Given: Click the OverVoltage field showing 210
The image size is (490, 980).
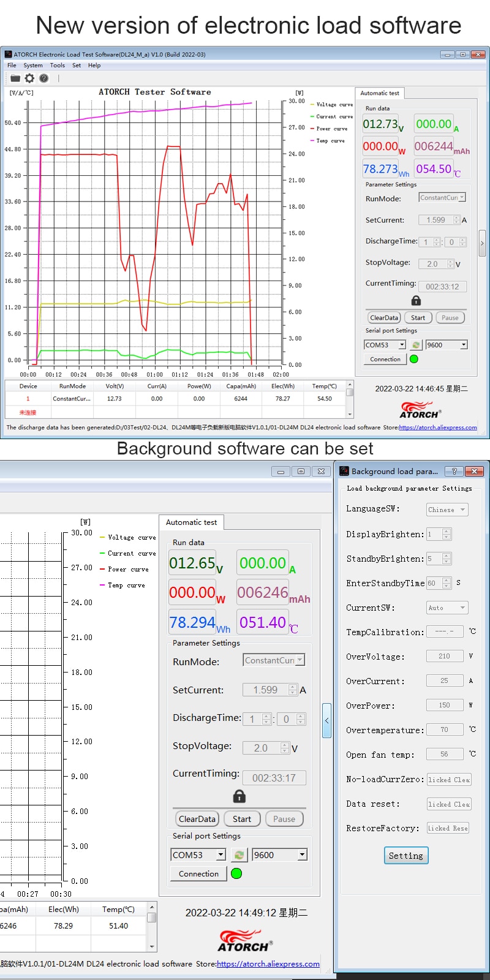Looking at the screenshot, I should (444, 656).
